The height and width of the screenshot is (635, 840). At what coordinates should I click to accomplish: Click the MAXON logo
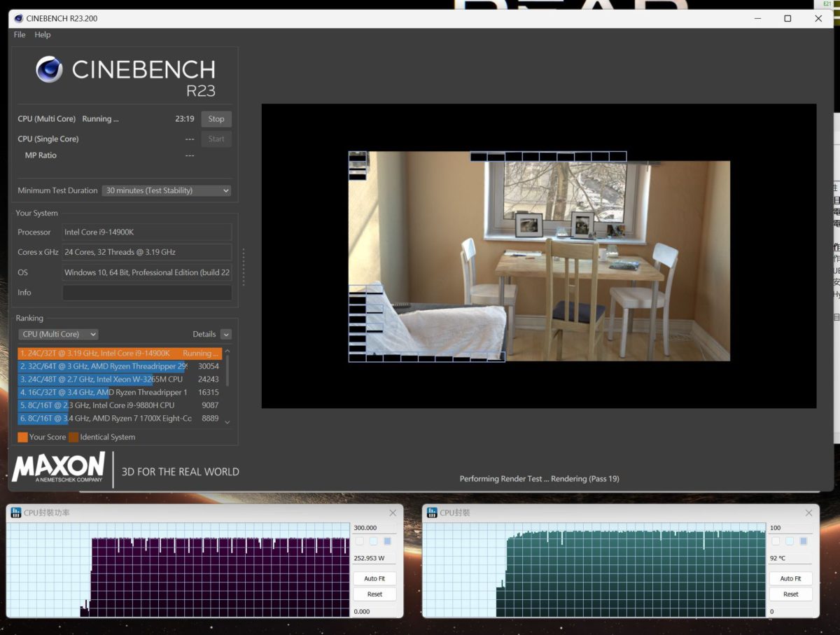tap(59, 468)
